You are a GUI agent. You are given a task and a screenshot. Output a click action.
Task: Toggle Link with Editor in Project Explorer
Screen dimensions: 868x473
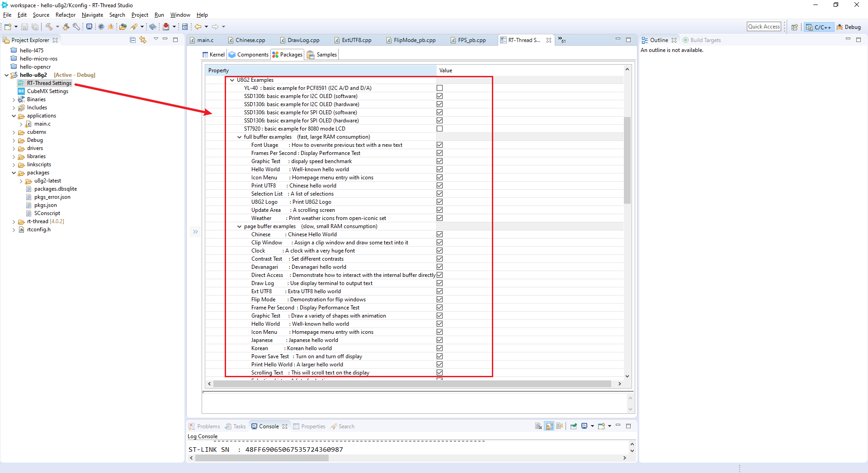click(143, 40)
